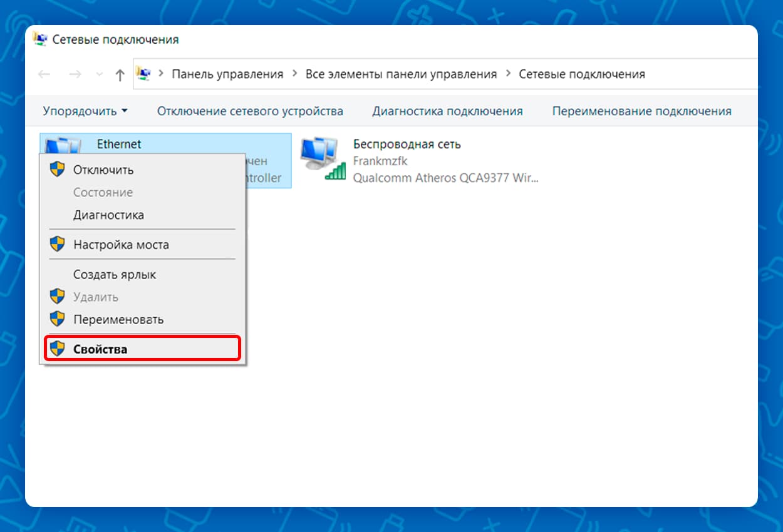The width and height of the screenshot is (783, 532).
Task: Click the Back arrow navigation button
Action: click(44, 74)
